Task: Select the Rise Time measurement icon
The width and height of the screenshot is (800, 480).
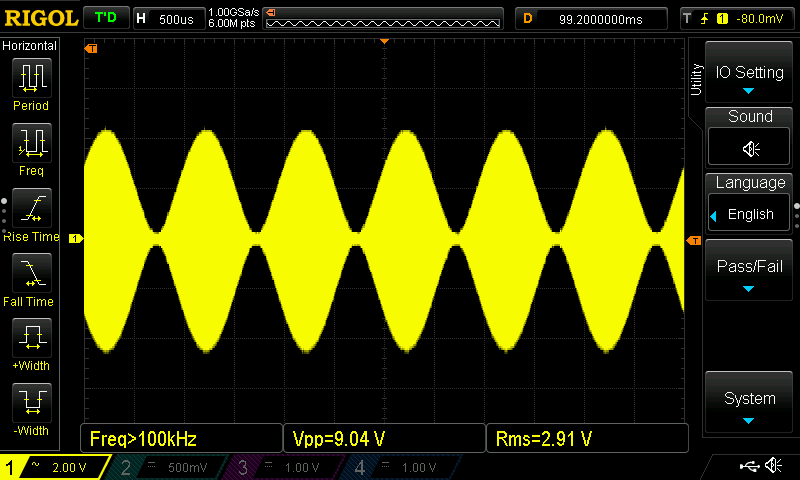Action: (x=32, y=208)
